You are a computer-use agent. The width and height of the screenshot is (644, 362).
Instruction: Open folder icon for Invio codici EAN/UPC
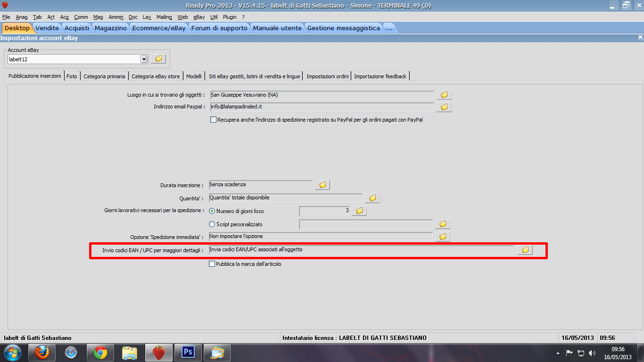click(x=525, y=250)
